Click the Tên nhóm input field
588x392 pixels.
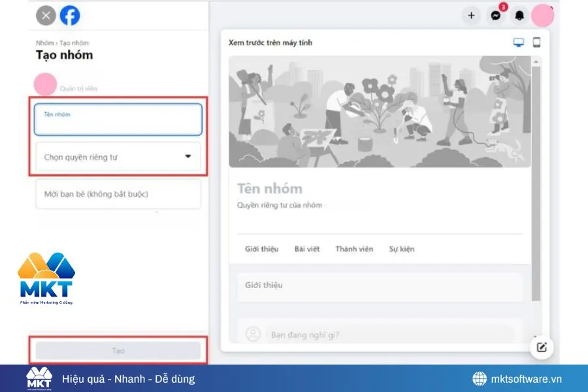118,119
